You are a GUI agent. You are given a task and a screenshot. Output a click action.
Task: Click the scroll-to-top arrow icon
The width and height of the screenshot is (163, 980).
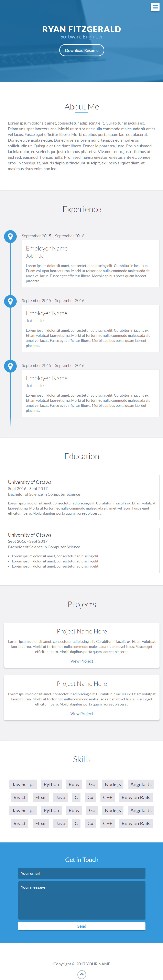coord(81,974)
